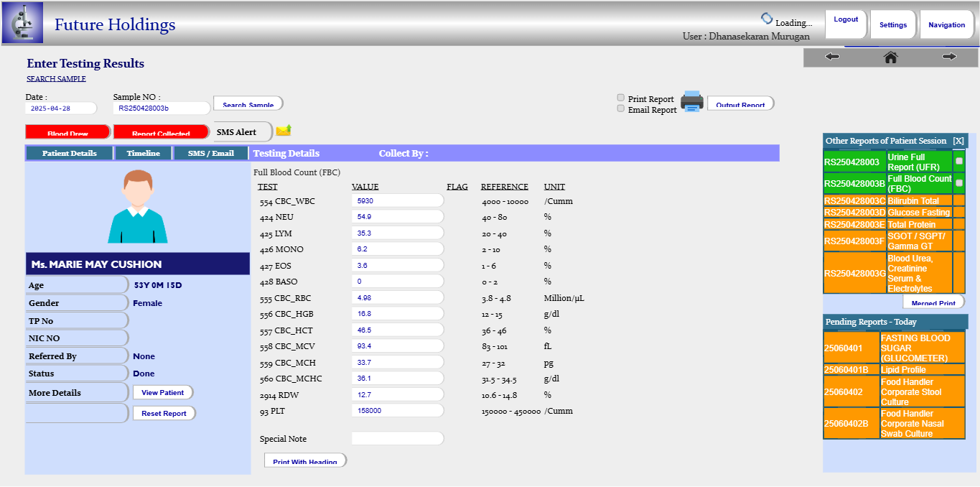Click the patient avatar image
The height and width of the screenshot is (487, 980).
coord(138,207)
